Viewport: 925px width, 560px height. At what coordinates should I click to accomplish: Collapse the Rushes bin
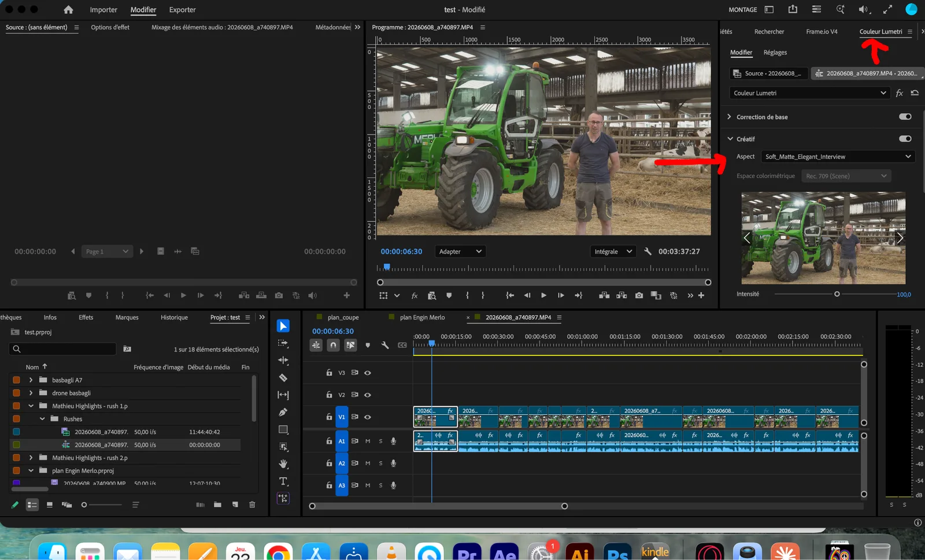(42, 419)
